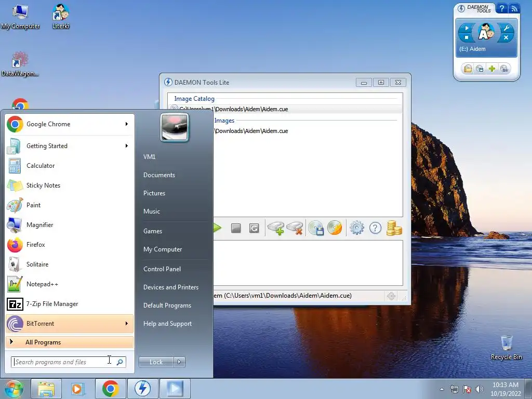The height and width of the screenshot is (399, 532).
Task: Click the Aidem disc image in gadget
Action: [486, 32]
